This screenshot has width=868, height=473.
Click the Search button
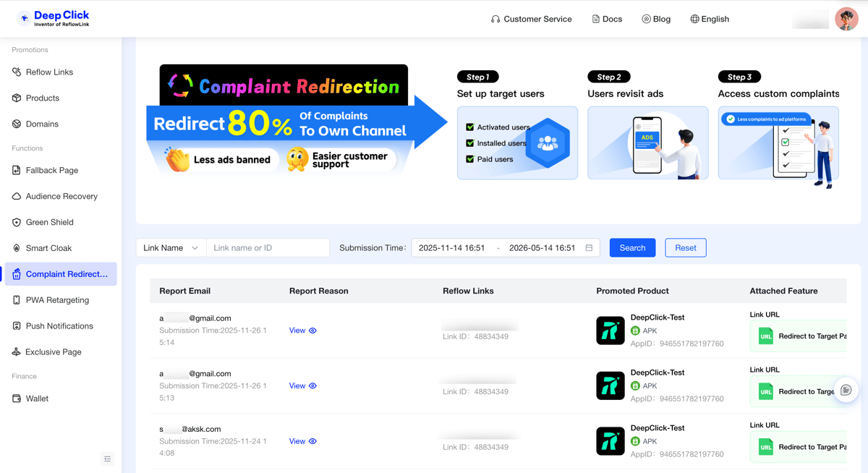coord(632,248)
